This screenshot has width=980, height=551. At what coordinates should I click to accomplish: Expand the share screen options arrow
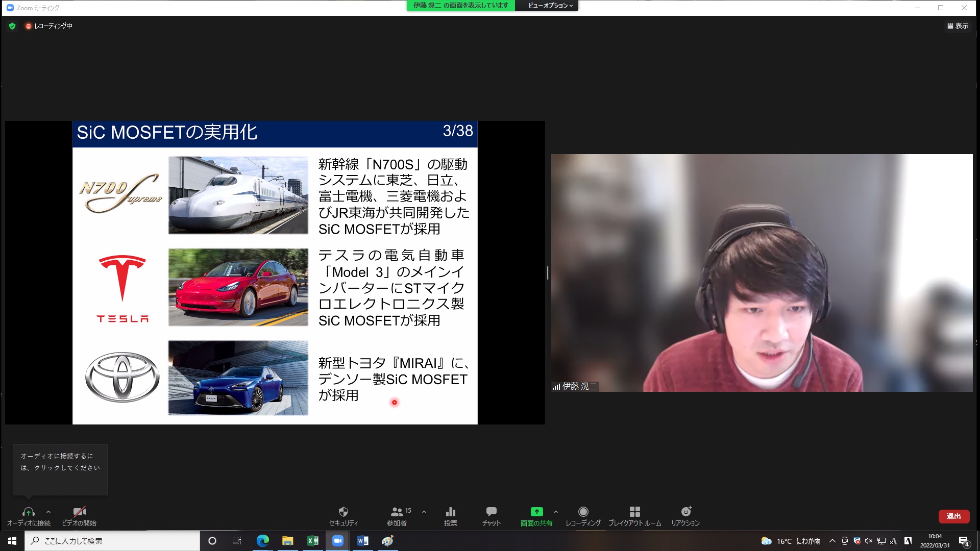point(556,512)
